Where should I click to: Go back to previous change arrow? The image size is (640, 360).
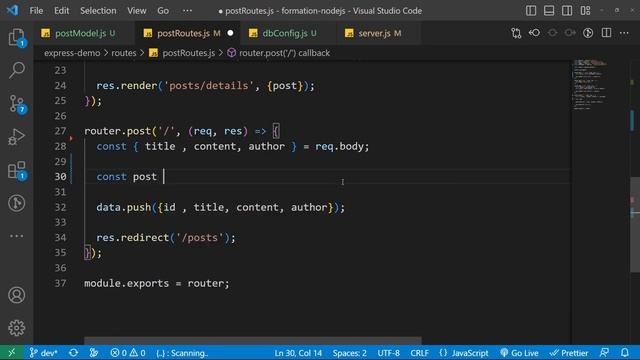tap(534, 33)
